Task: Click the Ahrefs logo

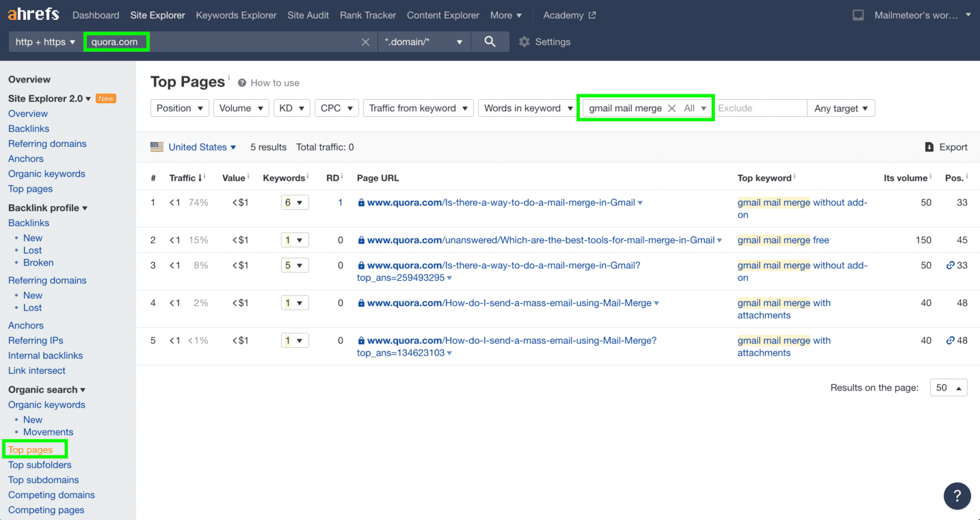Action: pyautogui.click(x=34, y=14)
